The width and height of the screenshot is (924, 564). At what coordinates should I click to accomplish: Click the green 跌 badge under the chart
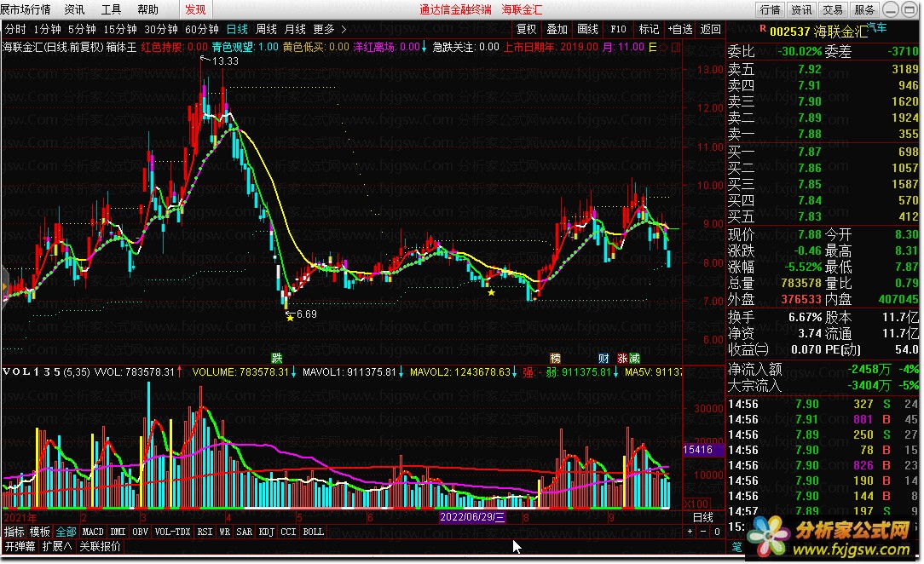click(277, 358)
